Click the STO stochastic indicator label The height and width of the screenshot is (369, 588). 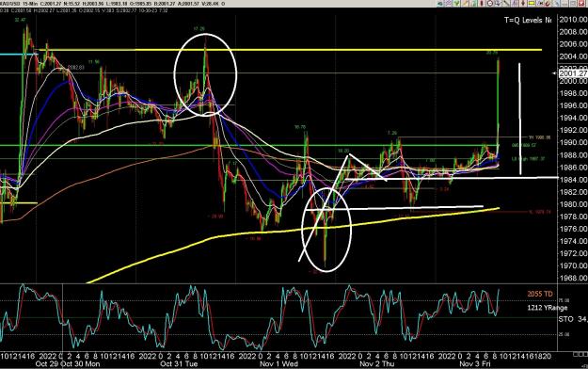tap(565, 319)
